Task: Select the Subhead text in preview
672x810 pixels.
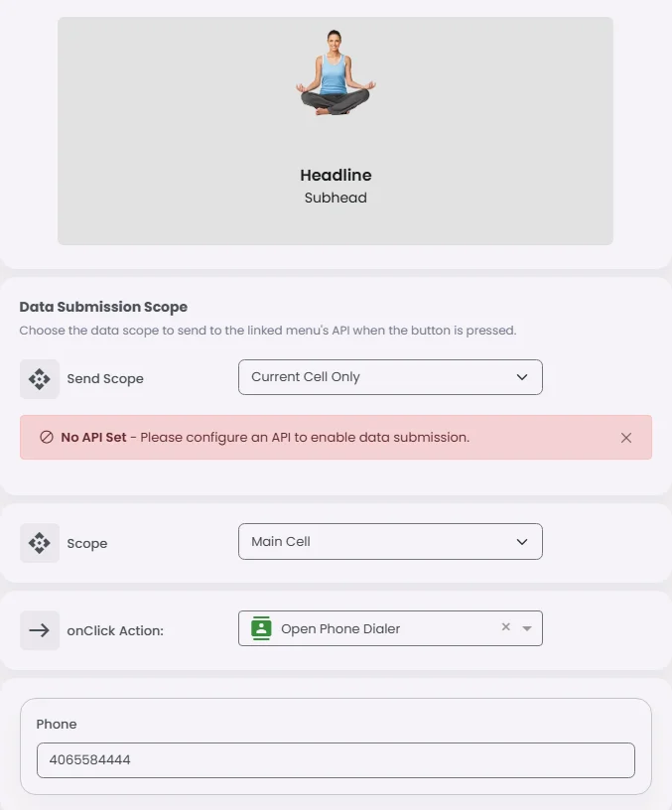Action: point(336,198)
